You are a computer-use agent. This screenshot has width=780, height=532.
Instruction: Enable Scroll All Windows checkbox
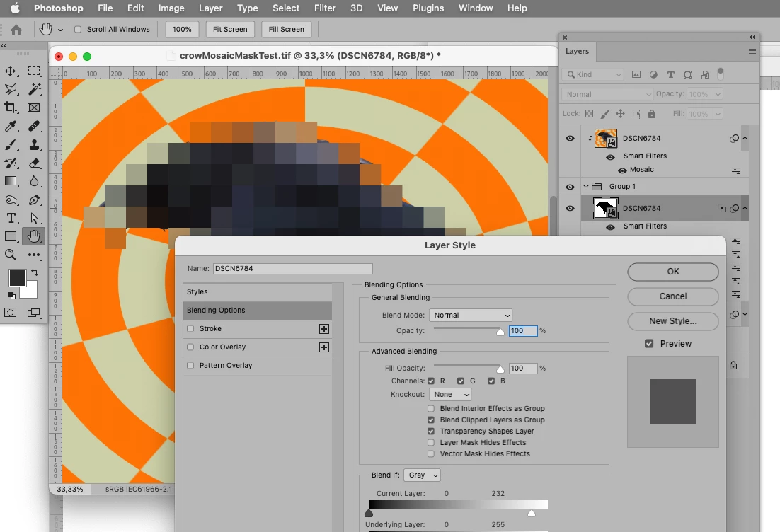[x=78, y=29]
